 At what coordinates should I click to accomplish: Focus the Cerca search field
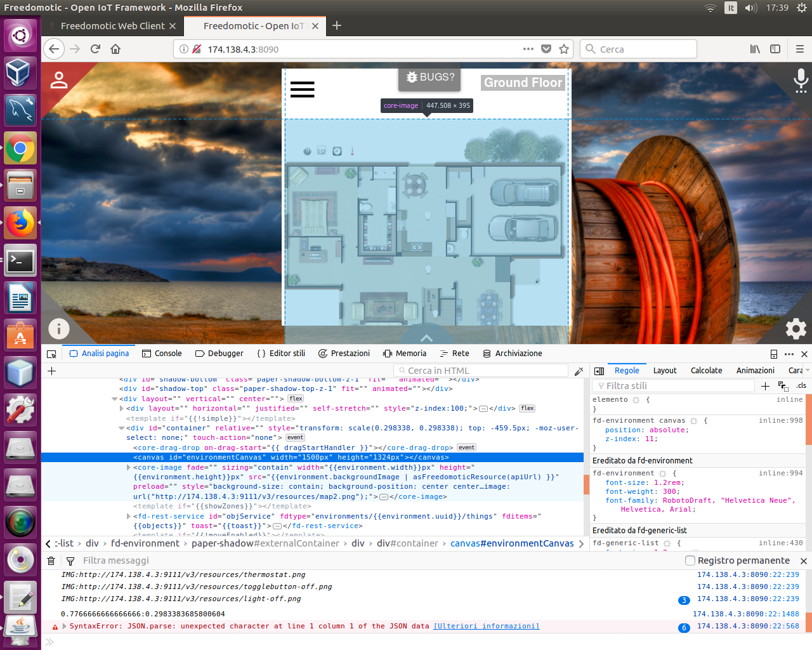(639, 49)
